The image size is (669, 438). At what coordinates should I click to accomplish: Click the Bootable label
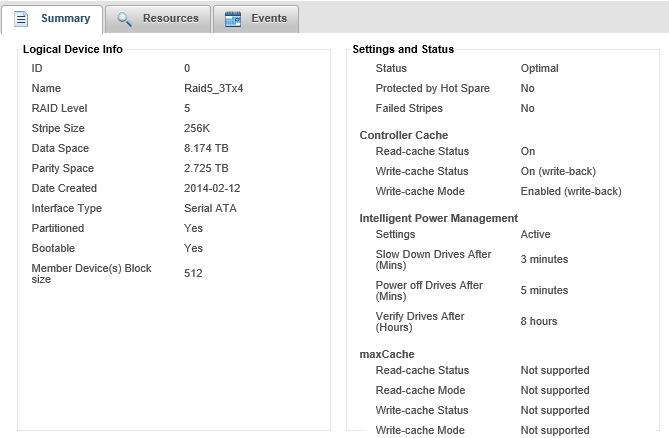tap(53, 248)
